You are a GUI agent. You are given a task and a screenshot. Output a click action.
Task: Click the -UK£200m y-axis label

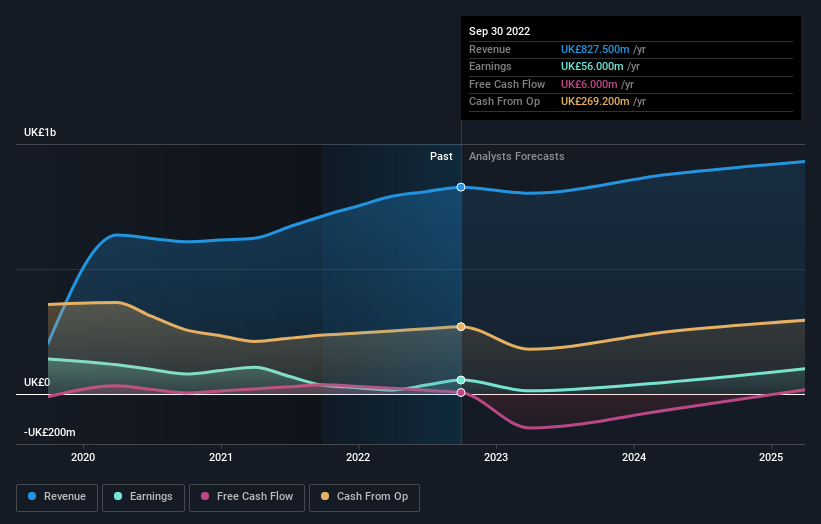(50, 432)
